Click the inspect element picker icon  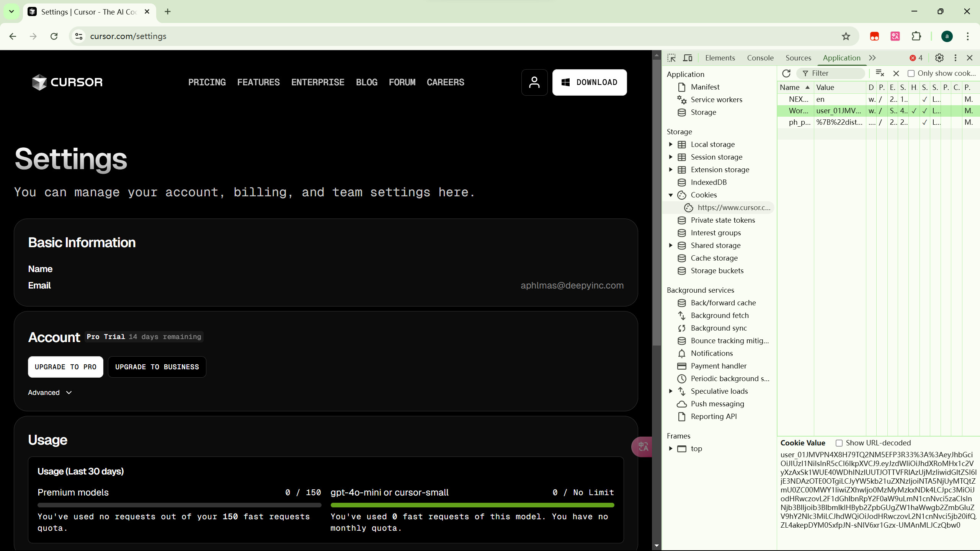pyautogui.click(x=671, y=58)
